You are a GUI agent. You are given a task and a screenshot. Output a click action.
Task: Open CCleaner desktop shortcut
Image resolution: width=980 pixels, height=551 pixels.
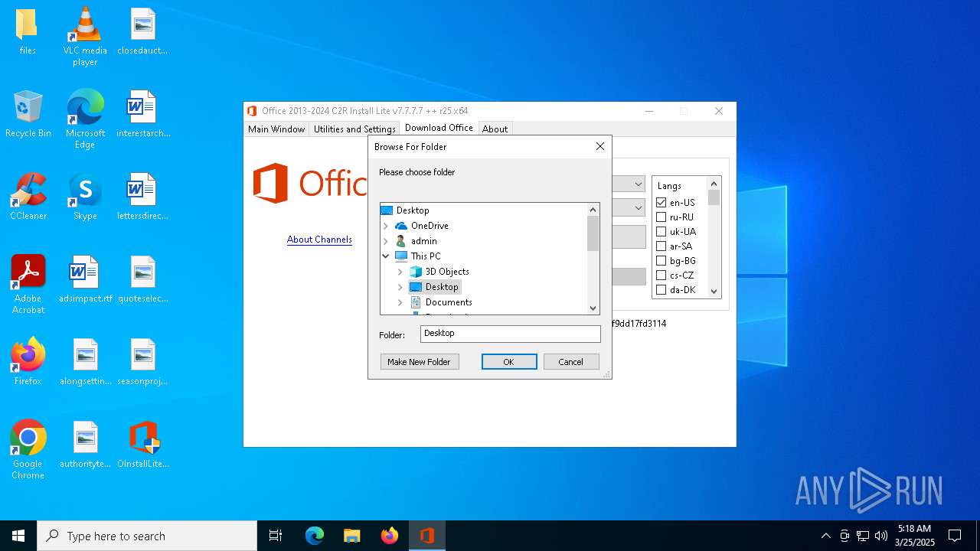coord(28,197)
